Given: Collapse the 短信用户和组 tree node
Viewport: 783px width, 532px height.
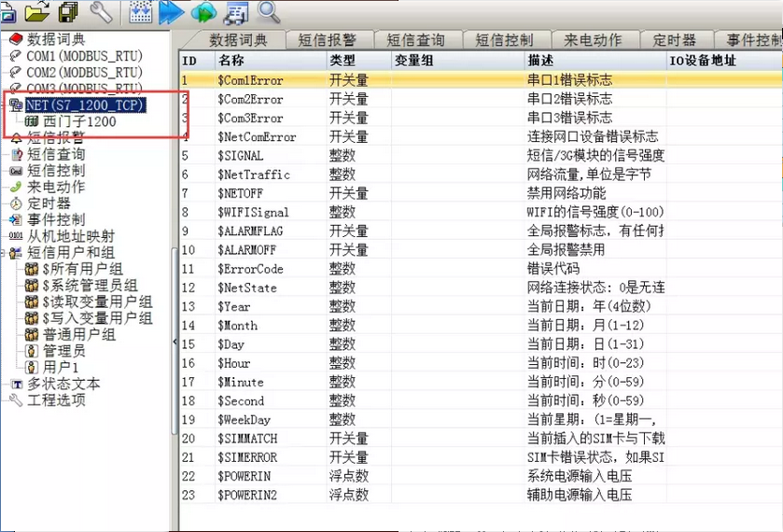Looking at the screenshot, I should [6, 253].
